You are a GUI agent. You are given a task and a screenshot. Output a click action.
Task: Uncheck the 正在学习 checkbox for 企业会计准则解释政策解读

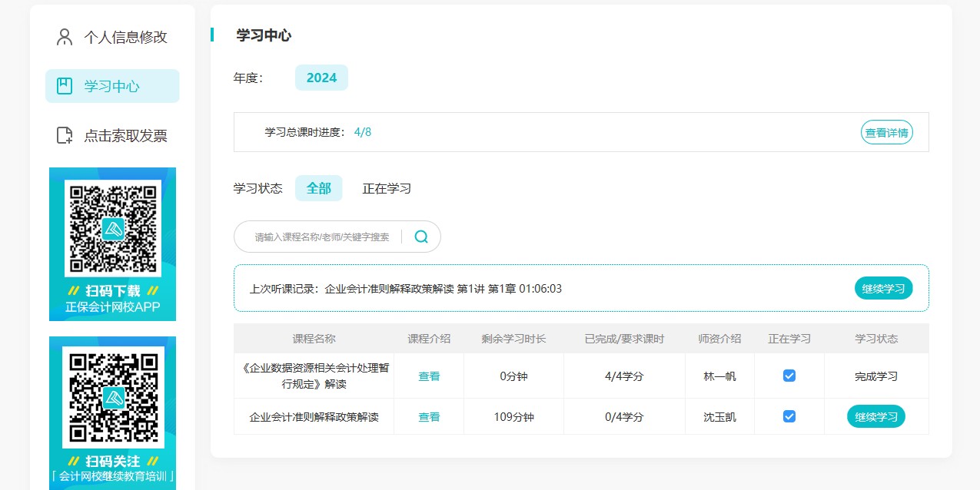(x=789, y=416)
